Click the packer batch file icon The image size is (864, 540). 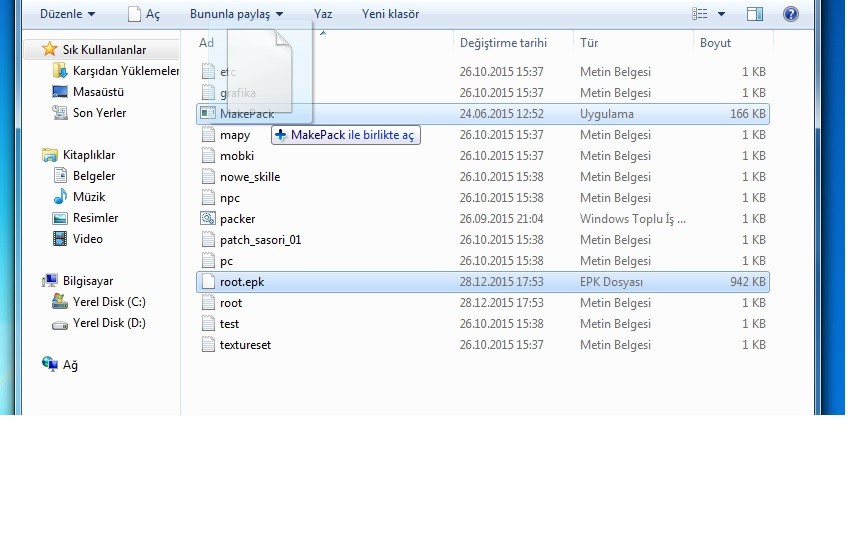tap(208, 218)
